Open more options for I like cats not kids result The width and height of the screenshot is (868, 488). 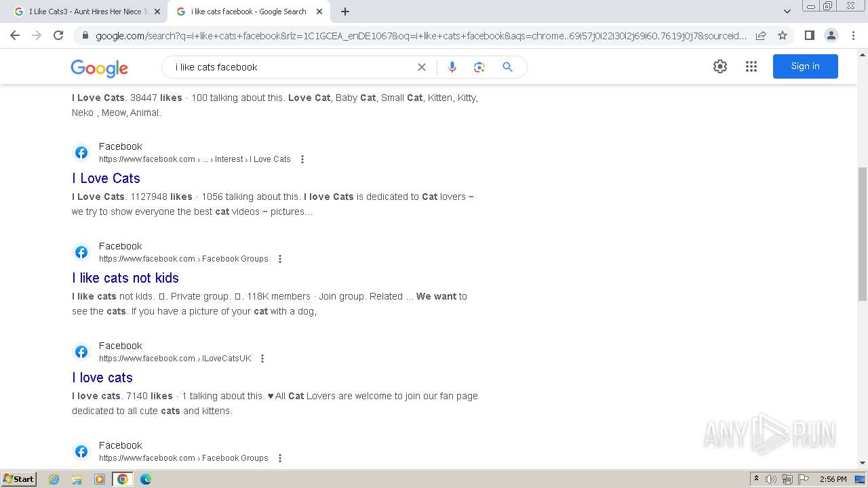280,259
